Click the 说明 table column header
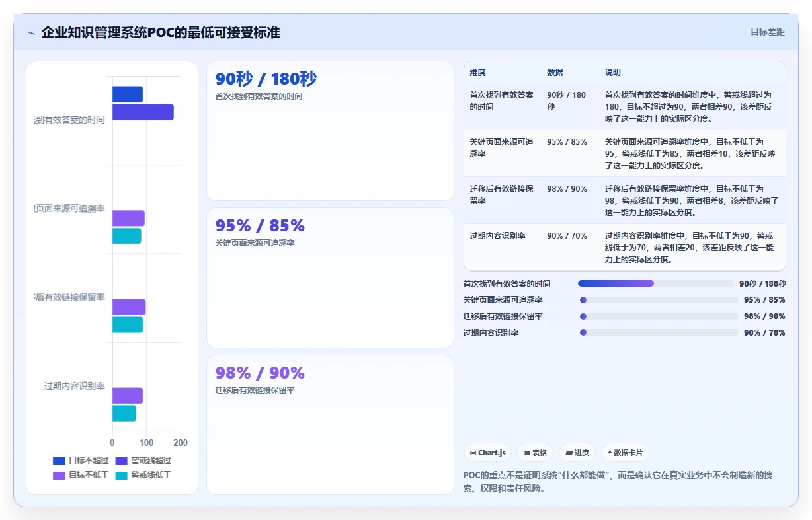This screenshot has width=812, height=520. pyautogui.click(x=613, y=73)
